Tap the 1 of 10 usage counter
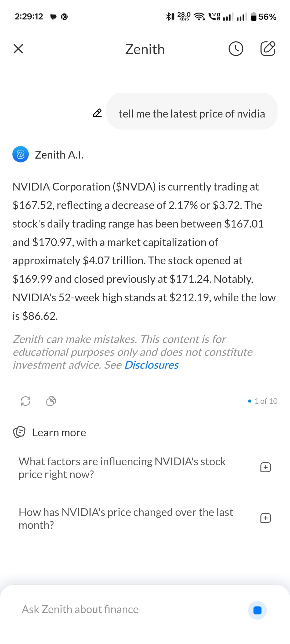 pyautogui.click(x=263, y=401)
